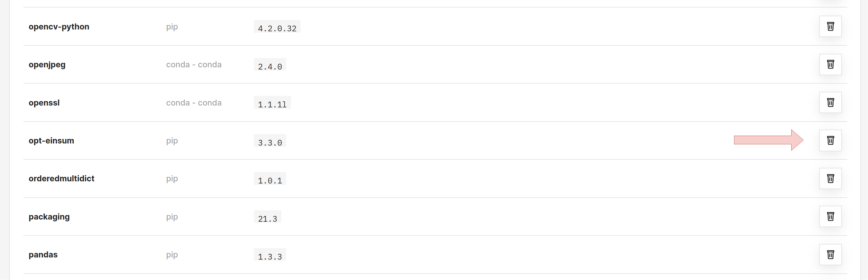The height and width of the screenshot is (280, 868).
Task: Delete the openjpeg package
Action: click(830, 64)
